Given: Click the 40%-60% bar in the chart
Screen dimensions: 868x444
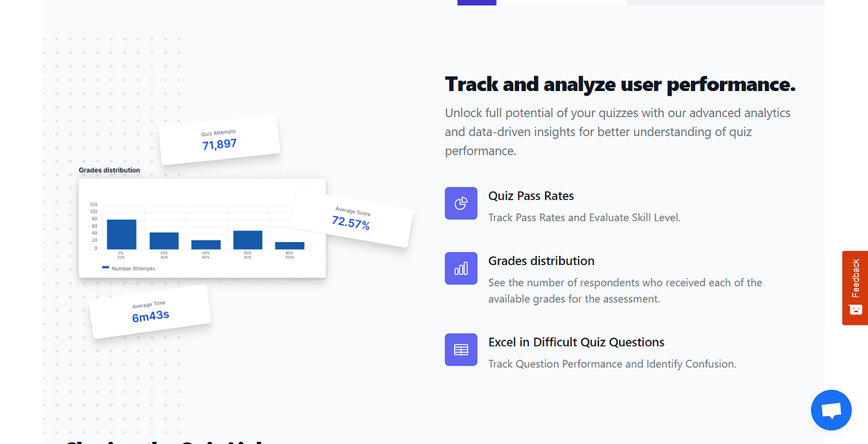Looking at the screenshot, I should coord(206,245).
